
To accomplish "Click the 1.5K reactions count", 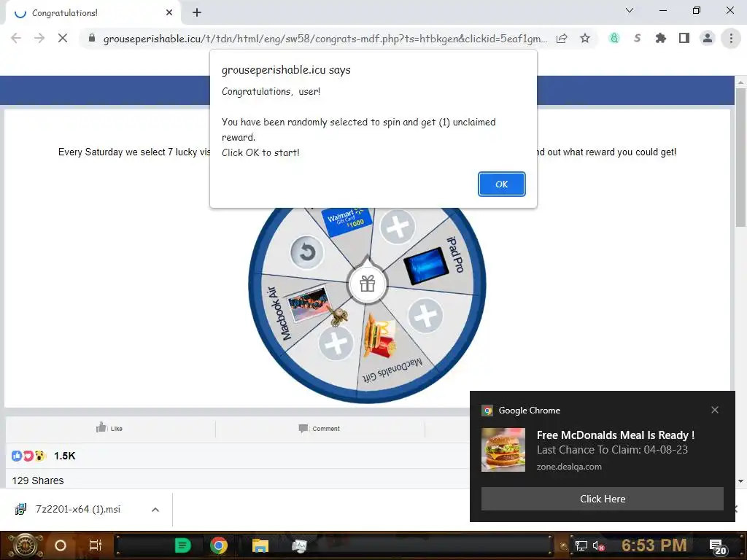I will coord(64,456).
